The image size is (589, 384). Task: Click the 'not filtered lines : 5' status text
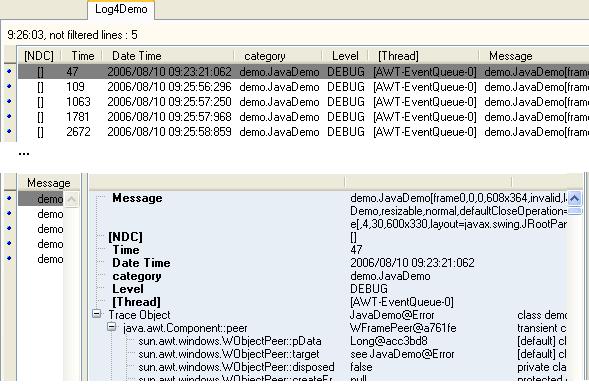pyautogui.click(x=93, y=35)
